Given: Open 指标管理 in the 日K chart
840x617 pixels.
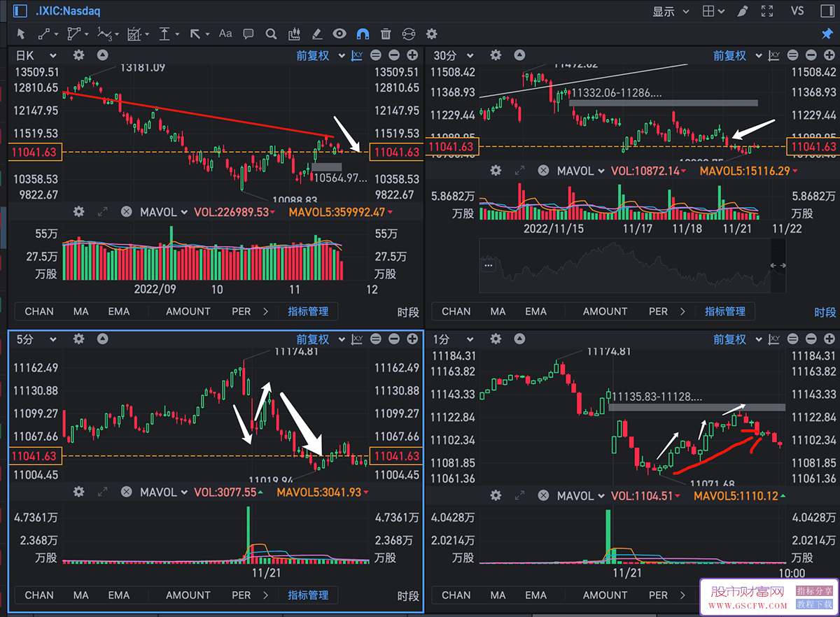Looking at the screenshot, I should pos(308,311).
